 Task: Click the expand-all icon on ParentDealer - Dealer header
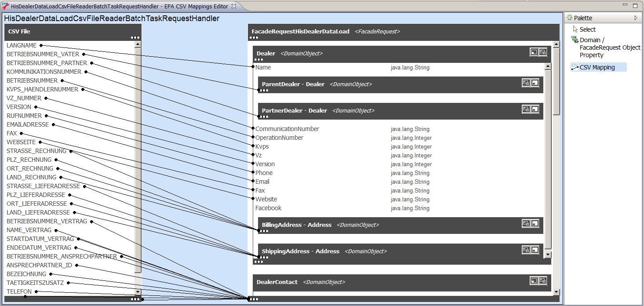526,83
